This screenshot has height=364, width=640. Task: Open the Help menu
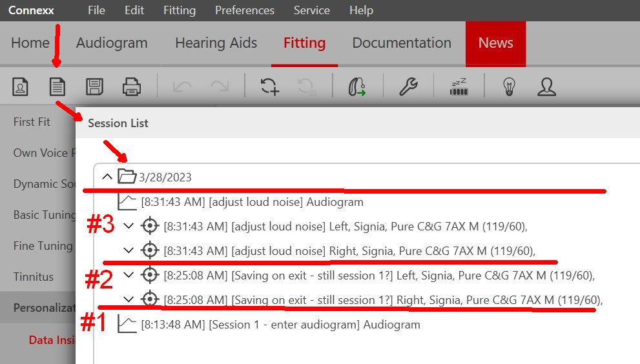(x=361, y=10)
